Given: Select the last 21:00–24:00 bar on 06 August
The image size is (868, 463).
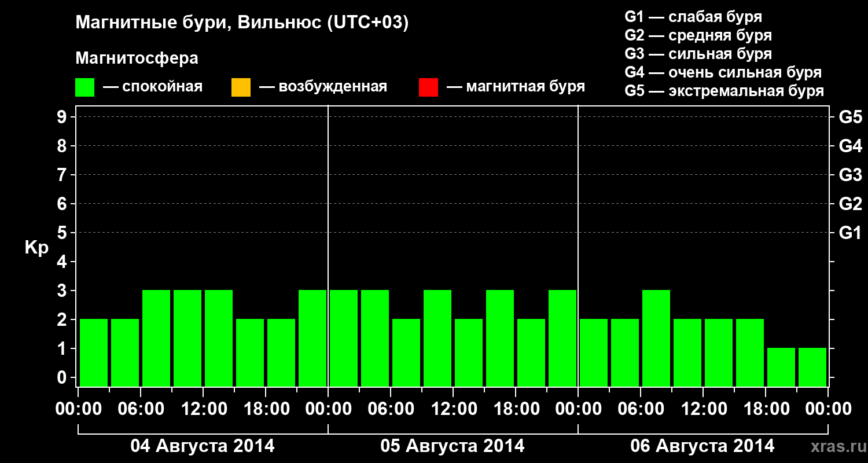Looking at the screenshot, I should tap(812, 367).
